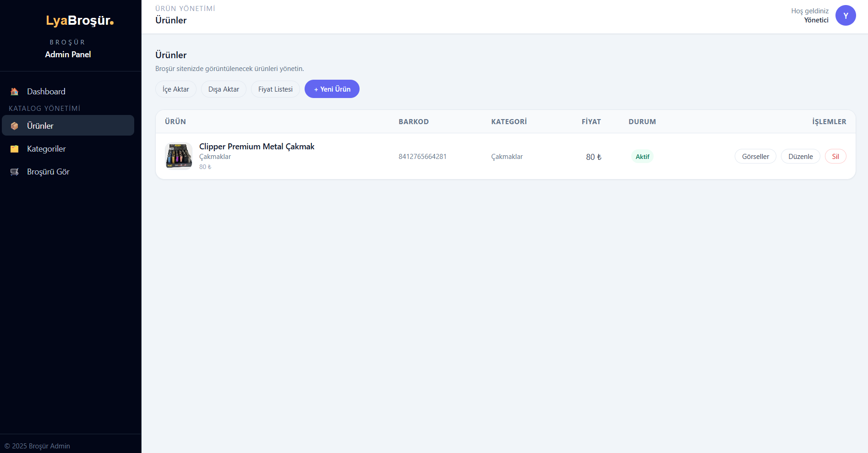The height and width of the screenshot is (453, 868).
Task: Delete the product with Sil button
Action: pyautogui.click(x=835, y=157)
